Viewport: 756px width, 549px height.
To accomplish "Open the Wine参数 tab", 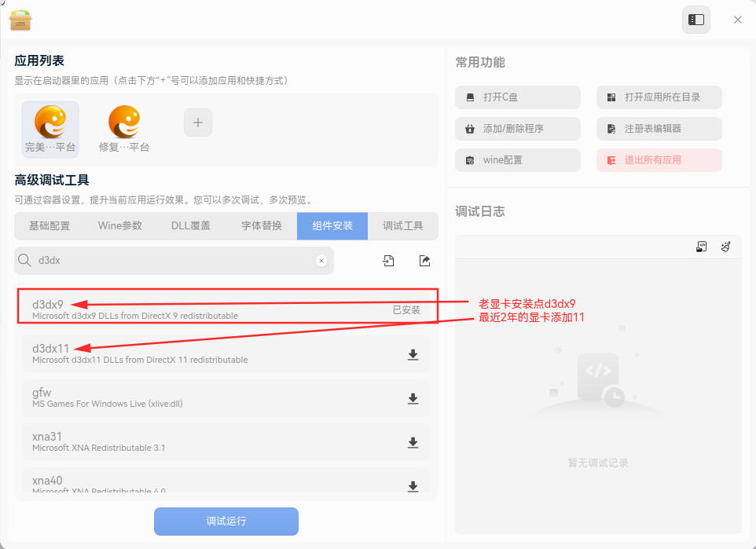I will (120, 226).
